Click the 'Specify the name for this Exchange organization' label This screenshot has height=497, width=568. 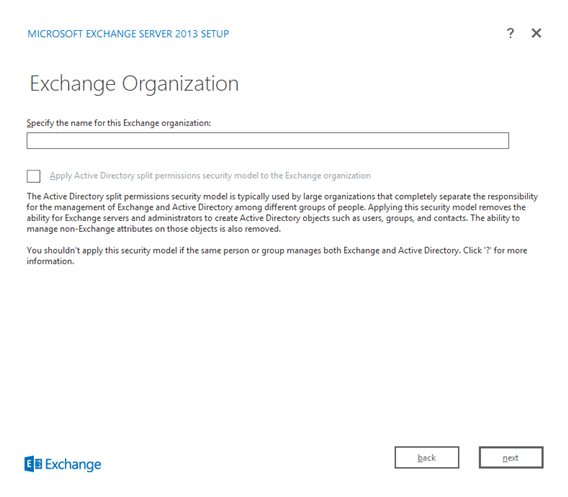[x=118, y=123]
